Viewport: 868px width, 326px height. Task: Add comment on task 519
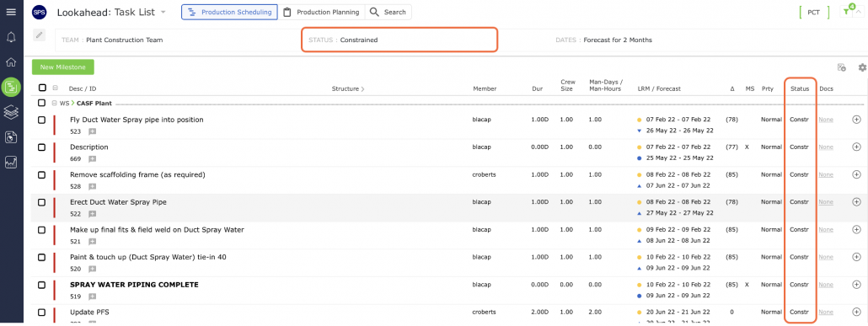(93, 297)
